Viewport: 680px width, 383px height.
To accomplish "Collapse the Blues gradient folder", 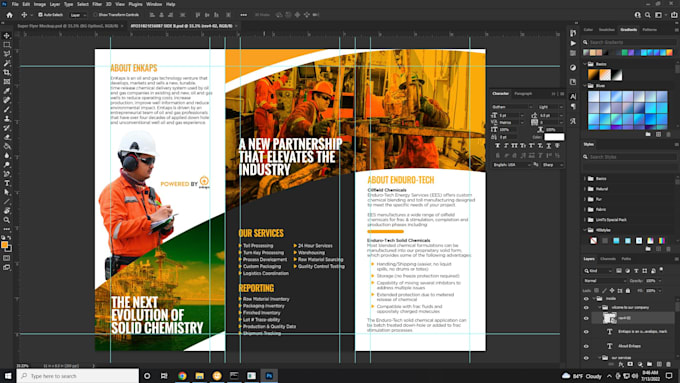I will tap(585, 85).
